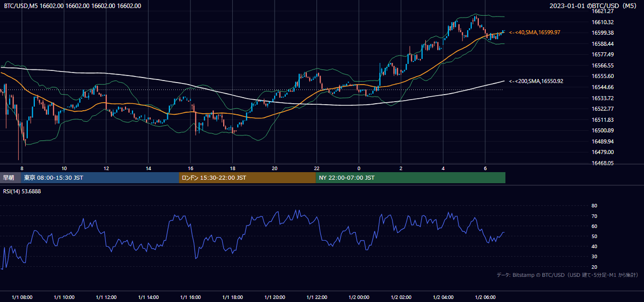644x302 pixels.
Task: Click RSI axis level 40
Action: 594,246
